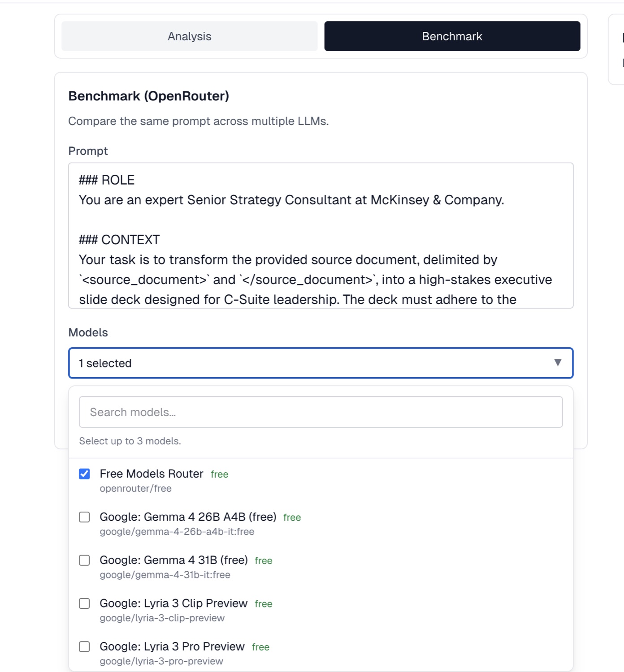Check the Google Gemma 4 31B checkbox
This screenshot has height=672, width=624.
pyautogui.click(x=84, y=560)
